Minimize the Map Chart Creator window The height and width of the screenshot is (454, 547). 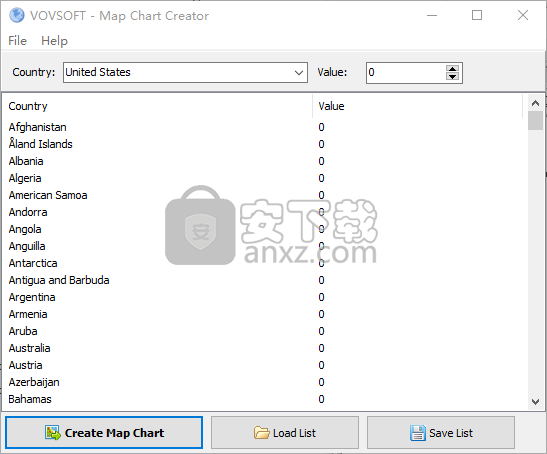point(432,15)
